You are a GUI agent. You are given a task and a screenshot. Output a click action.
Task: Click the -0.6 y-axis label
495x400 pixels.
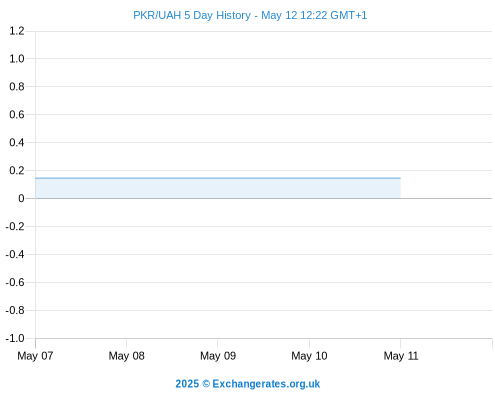[15, 283]
